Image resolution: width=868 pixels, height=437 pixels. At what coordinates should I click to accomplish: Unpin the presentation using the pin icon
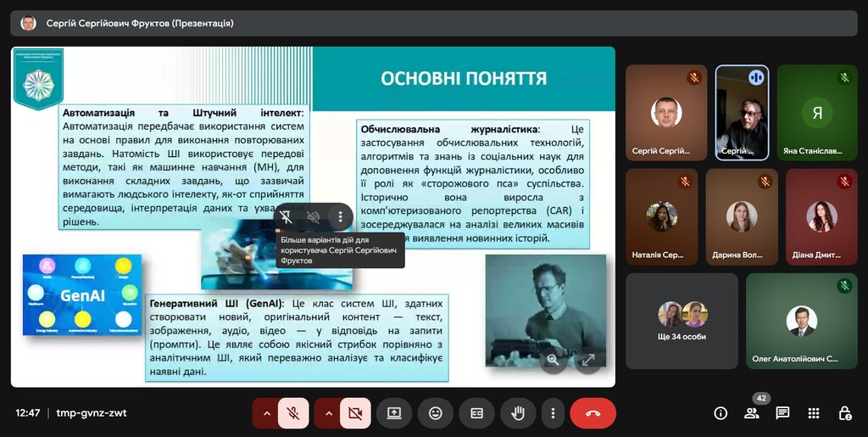(287, 217)
